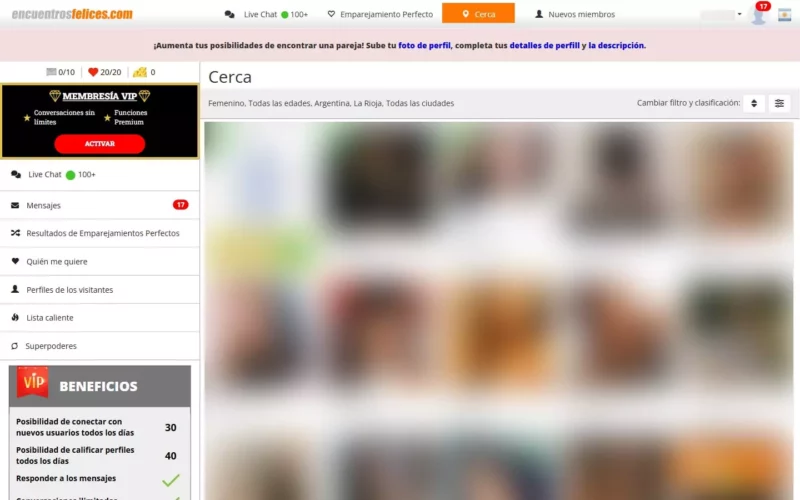
Task: Open Quién me quiere
Action: pos(100,262)
